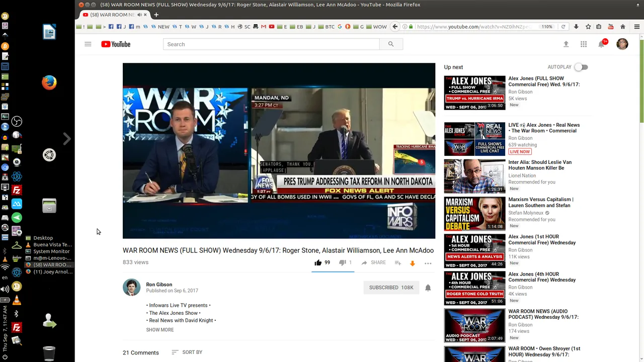Open the BTC bookmark folder
644x362 pixels.
[x=327, y=27]
